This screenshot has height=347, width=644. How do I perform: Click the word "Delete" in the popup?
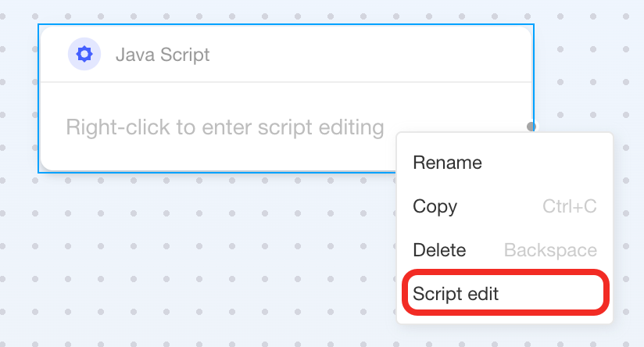click(439, 251)
